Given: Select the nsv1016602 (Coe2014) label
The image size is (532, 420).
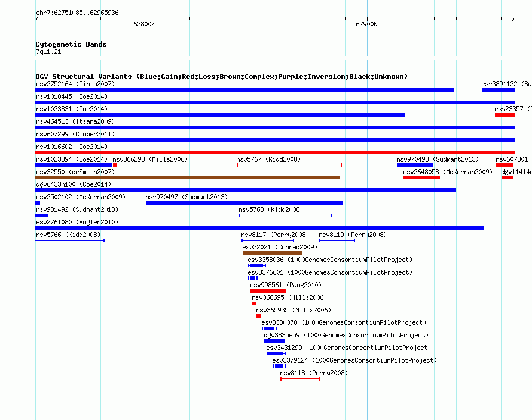Looking at the screenshot, I should pyautogui.click(x=72, y=147).
